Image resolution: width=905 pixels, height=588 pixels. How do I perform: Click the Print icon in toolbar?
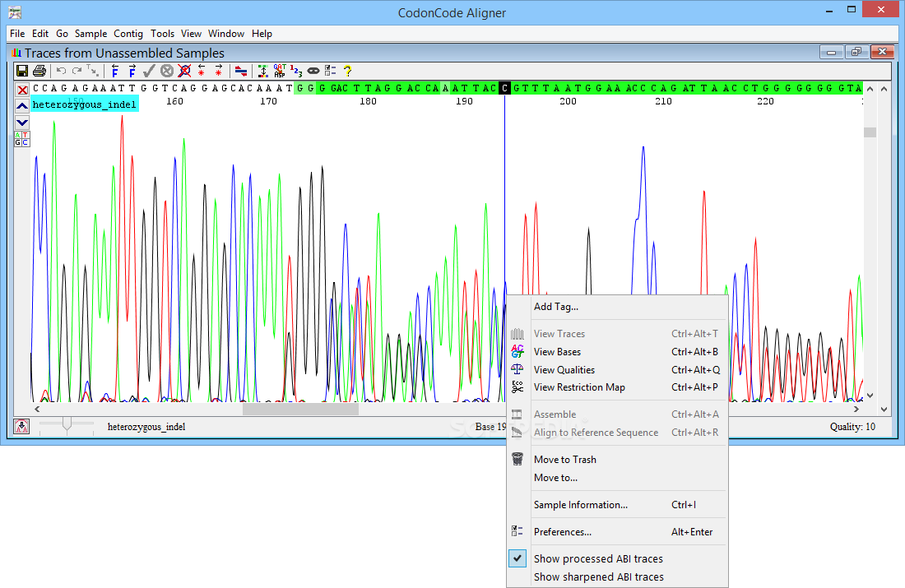[39, 71]
